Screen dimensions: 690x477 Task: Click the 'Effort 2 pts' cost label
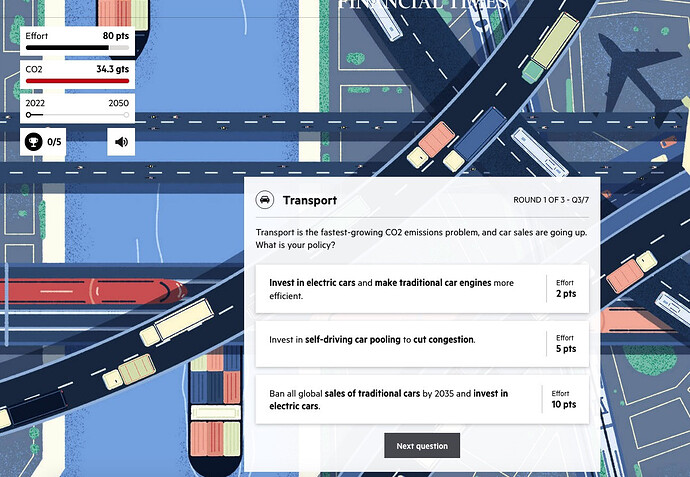pyautogui.click(x=566, y=289)
